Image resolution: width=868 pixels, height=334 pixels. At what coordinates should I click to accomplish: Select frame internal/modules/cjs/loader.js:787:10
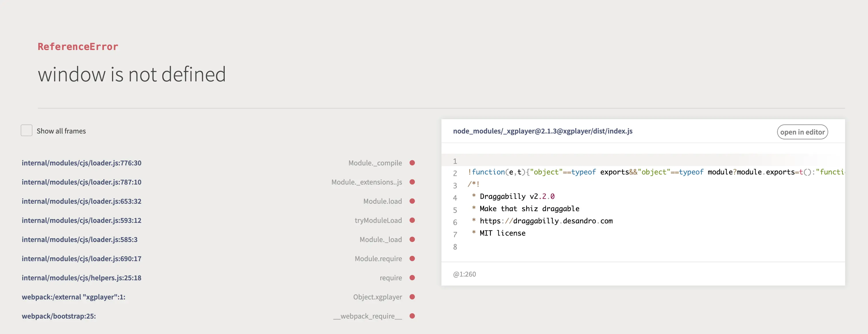(x=82, y=182)
